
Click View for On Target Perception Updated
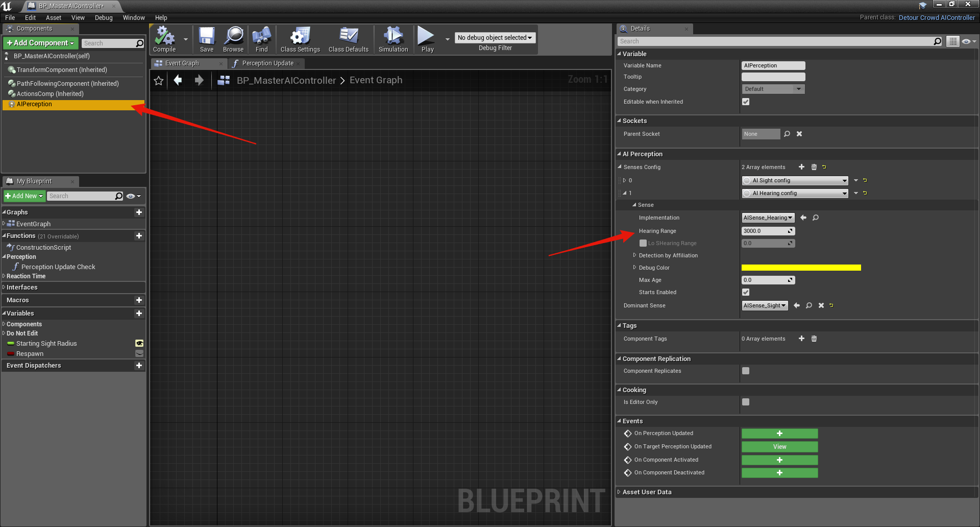pos(779,447)
